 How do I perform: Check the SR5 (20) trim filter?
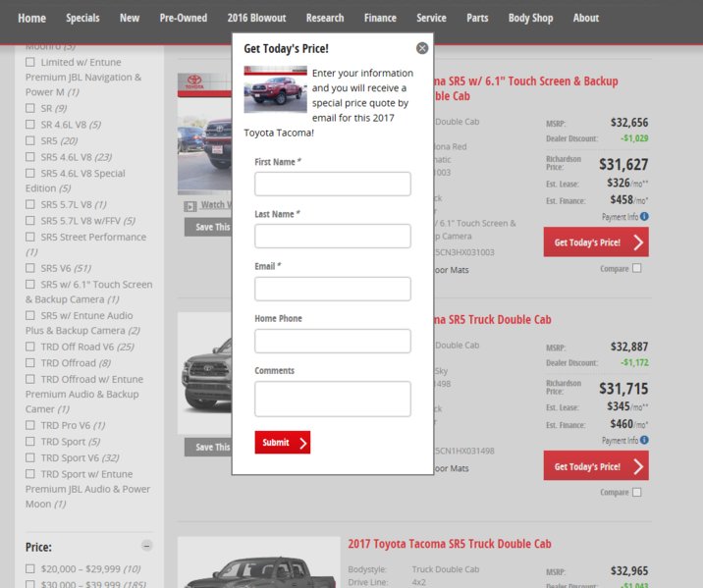[x=30, y=140]
